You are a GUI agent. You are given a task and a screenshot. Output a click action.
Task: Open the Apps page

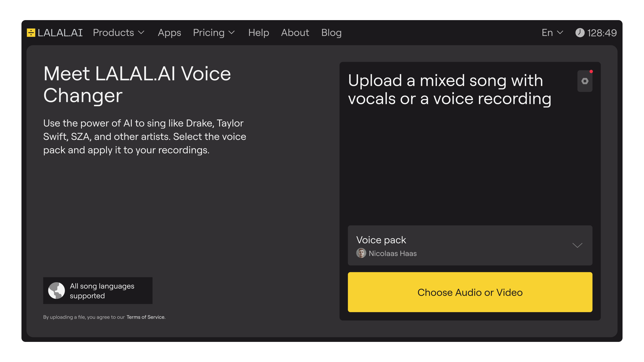(x=169, y=33)
